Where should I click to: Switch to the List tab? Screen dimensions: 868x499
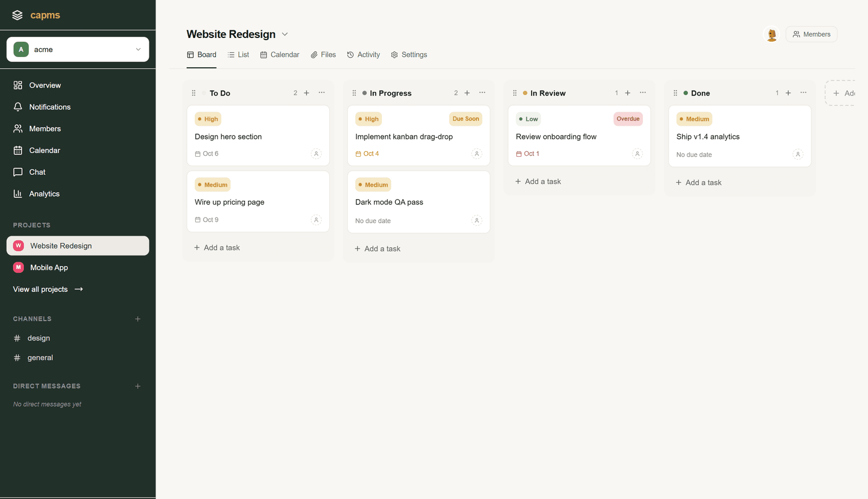pos(238,55)
